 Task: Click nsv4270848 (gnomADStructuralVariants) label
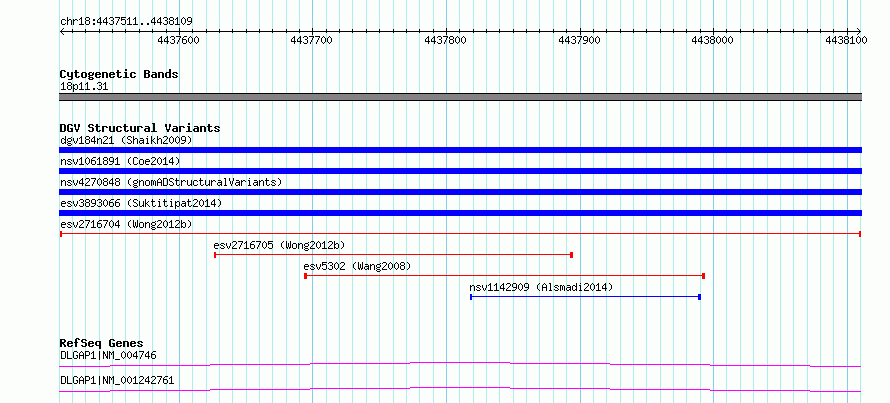click(x=171, y=182)
